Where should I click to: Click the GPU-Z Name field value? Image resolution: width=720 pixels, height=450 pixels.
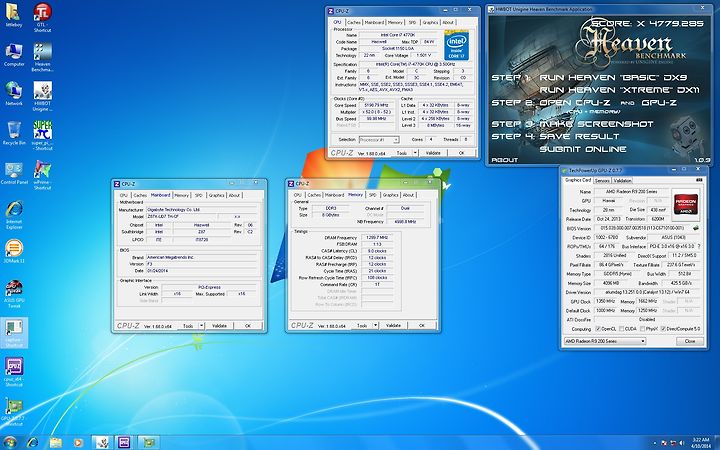click(x=631, y=191)
